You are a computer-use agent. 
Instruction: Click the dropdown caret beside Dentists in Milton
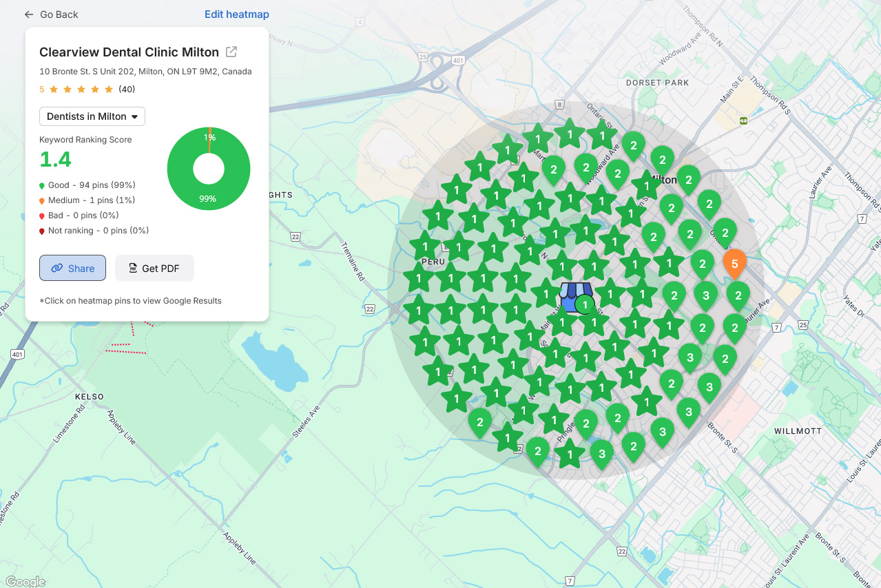click(134, 117)
